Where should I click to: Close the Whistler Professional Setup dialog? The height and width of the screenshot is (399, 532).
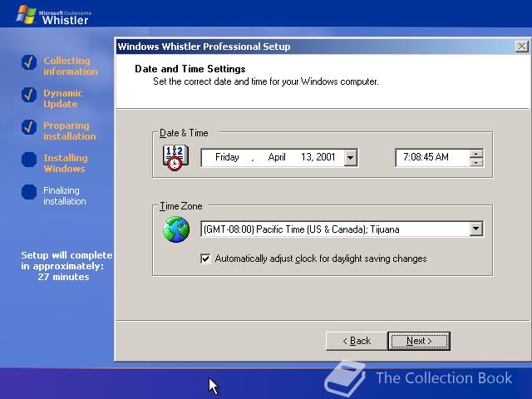point(521,47)
